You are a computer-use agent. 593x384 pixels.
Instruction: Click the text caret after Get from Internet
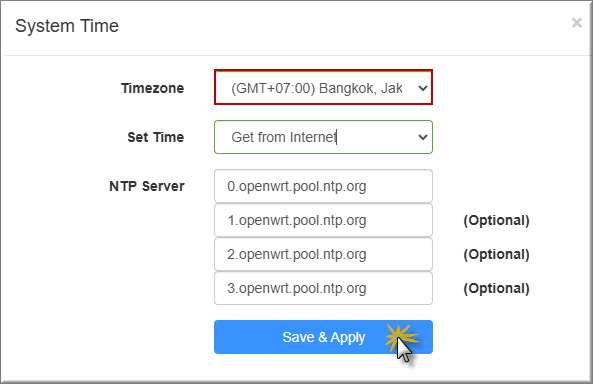click(337, 137)
